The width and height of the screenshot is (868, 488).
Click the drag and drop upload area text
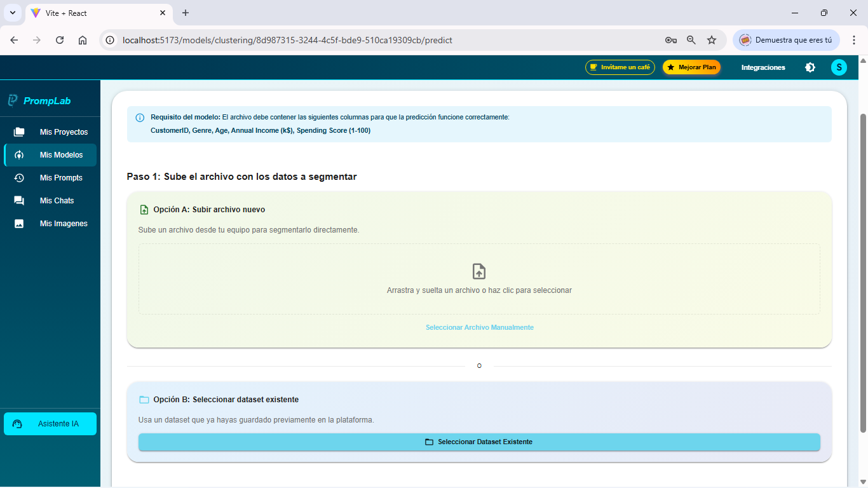tap(479, 290)
